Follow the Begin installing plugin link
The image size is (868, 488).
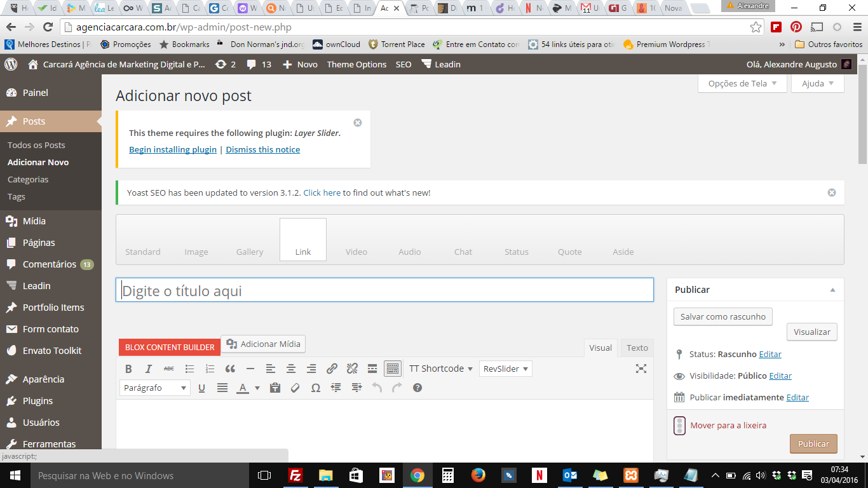pyautogui.click(x=173, y=149)
